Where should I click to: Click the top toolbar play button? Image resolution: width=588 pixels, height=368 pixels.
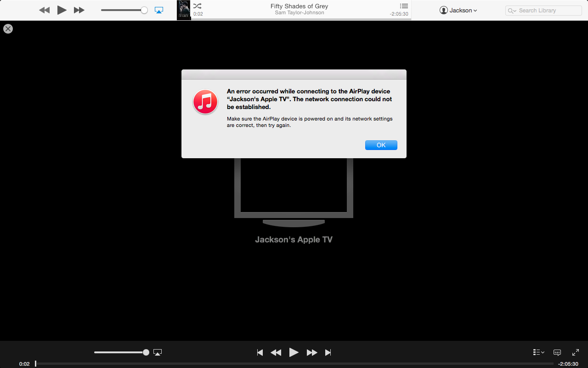pos(62,10)
